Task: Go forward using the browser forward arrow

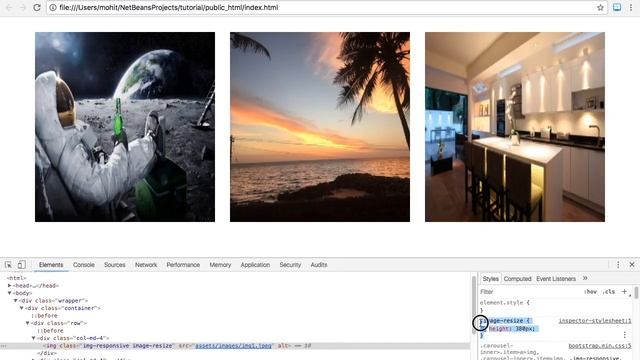Action: [23, 7]
